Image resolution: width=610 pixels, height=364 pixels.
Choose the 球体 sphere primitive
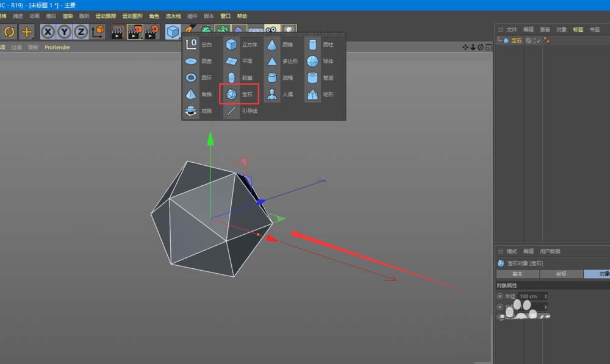click(x=312, y=61)
